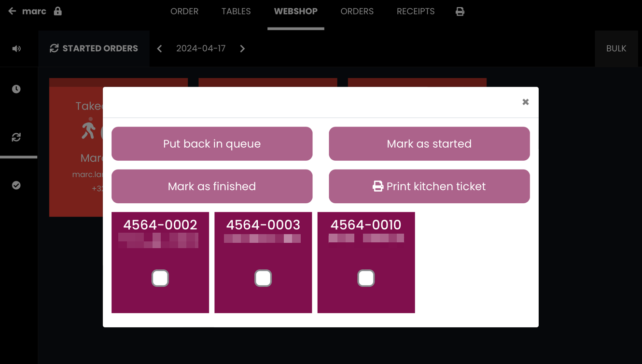
Task: Open the checkmark finished orders sidebar icon
Action: tap(16, 185)
